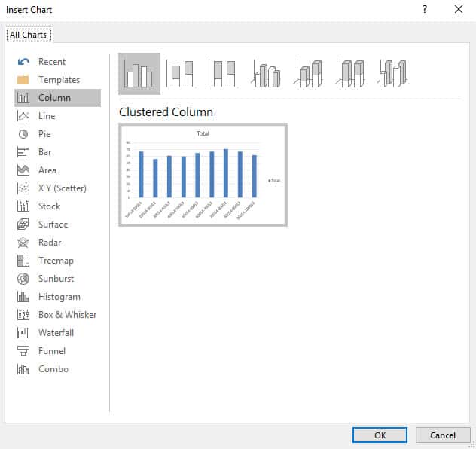Pick the 100% Stacked Column subtype icon

(x=224, y=74)
